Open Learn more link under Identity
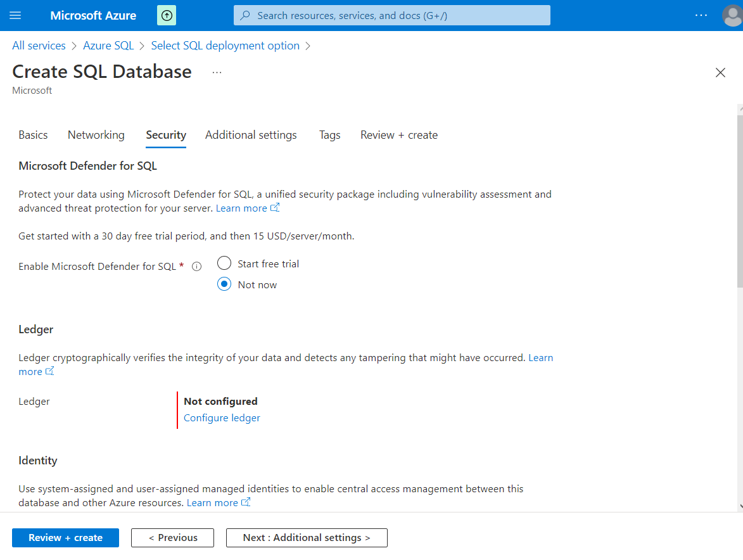This screenshot has height=560, width=743. pos(219,503)
